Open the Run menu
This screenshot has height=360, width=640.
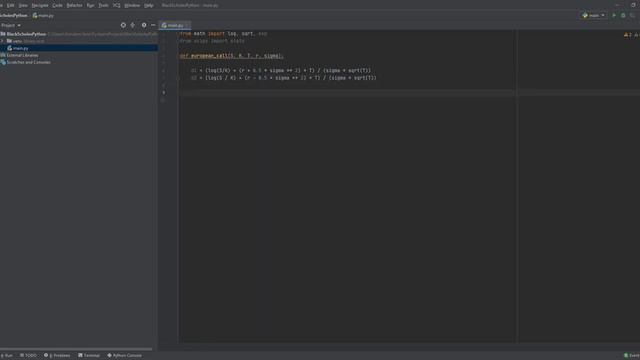click(x=90, y=5)
